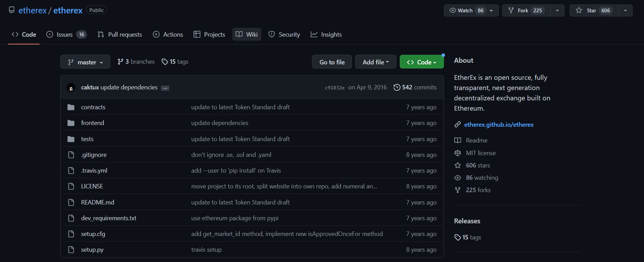The width and height of the screenshot is (644, 262).
Task: Click the caktux avatar image
Action: (x=71, y=88)
